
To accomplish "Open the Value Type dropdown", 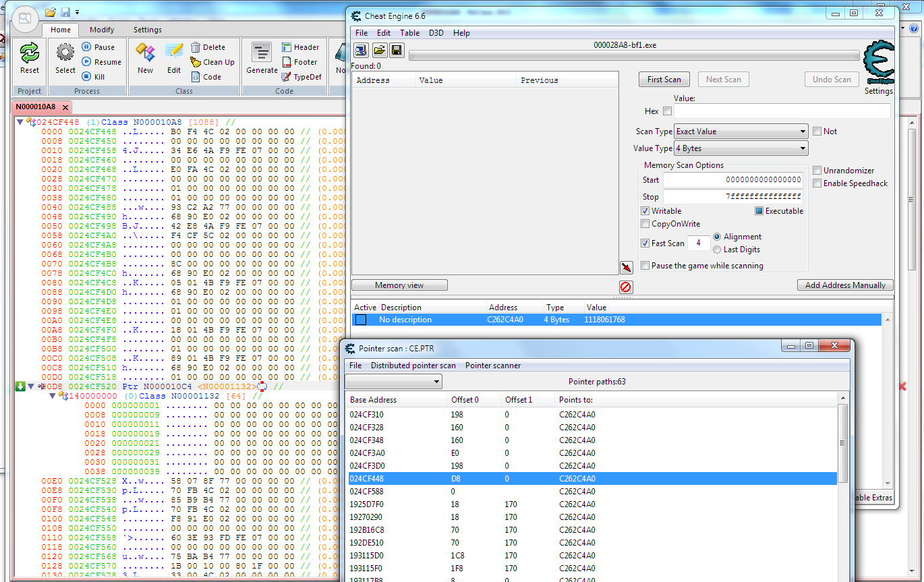I will [x=741, y=148].
